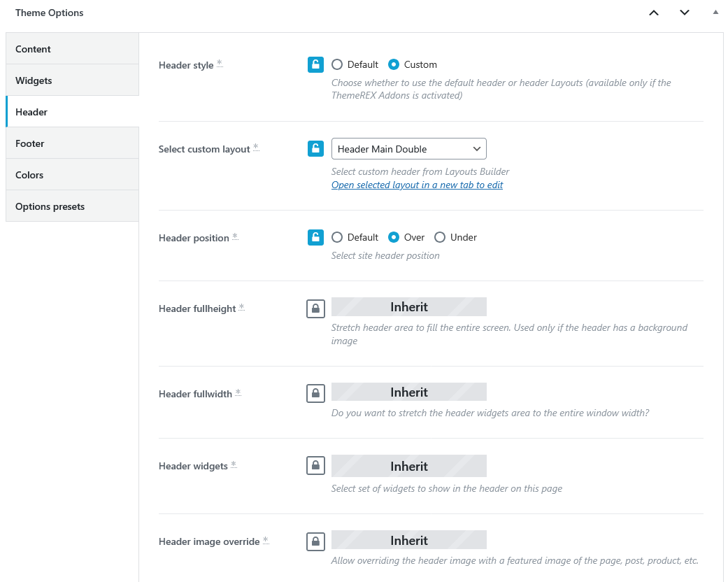Open selected layout in a new tab link
The width and height of the screenshot is (728, 582).
click(x=417, y=185)
